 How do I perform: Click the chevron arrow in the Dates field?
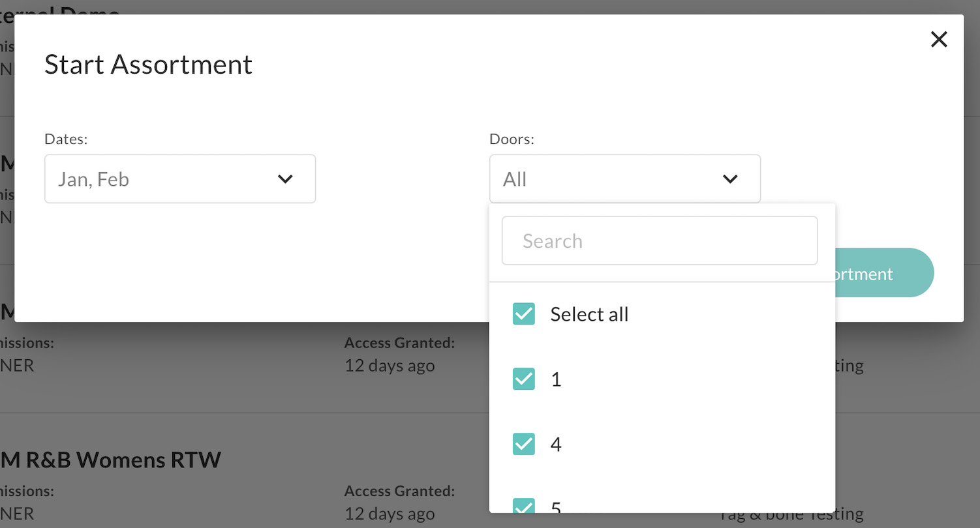coord(285,179)
